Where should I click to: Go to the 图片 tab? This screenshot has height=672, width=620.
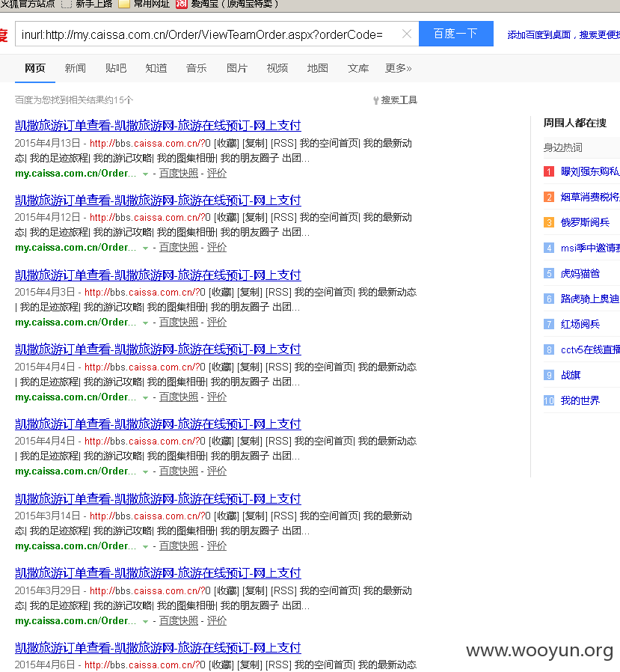(x=237, y=68)
